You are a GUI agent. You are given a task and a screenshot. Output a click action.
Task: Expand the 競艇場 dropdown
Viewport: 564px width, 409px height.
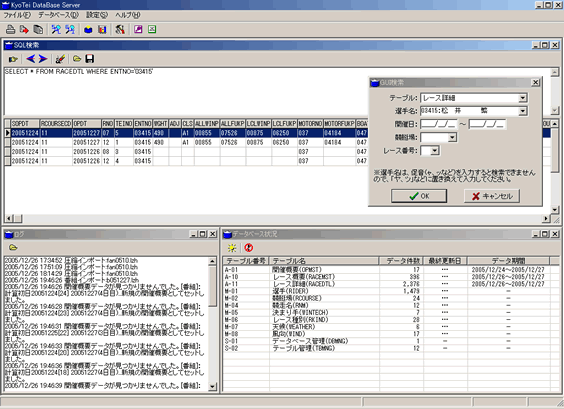(x=452, y=137)
